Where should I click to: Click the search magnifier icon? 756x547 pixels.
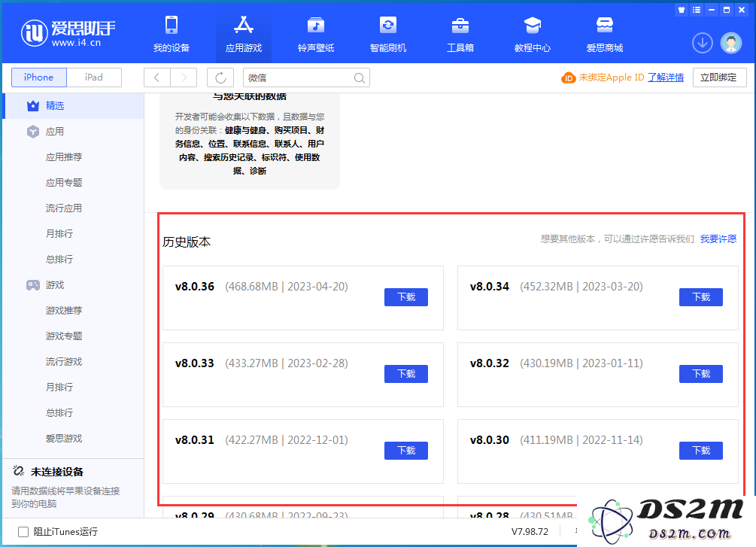pyautogui.click(x=360, y=77)
